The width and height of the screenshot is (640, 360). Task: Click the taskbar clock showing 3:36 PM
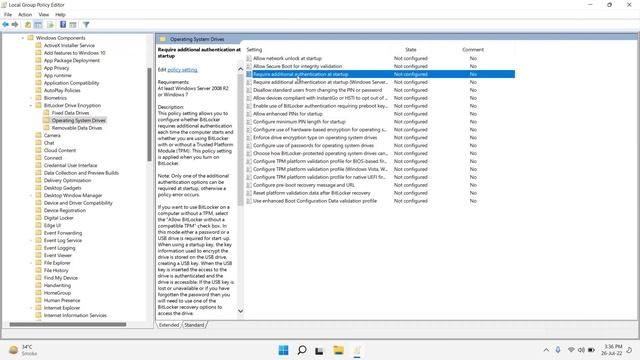612,350
